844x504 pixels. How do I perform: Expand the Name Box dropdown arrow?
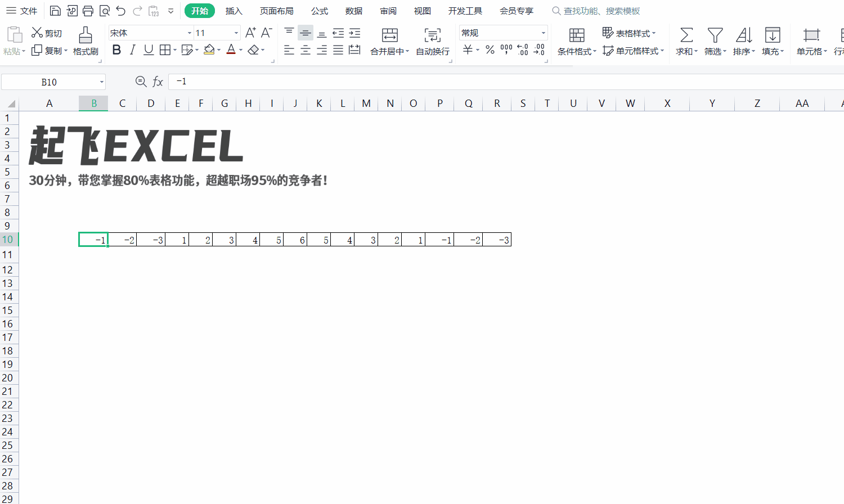102,82
